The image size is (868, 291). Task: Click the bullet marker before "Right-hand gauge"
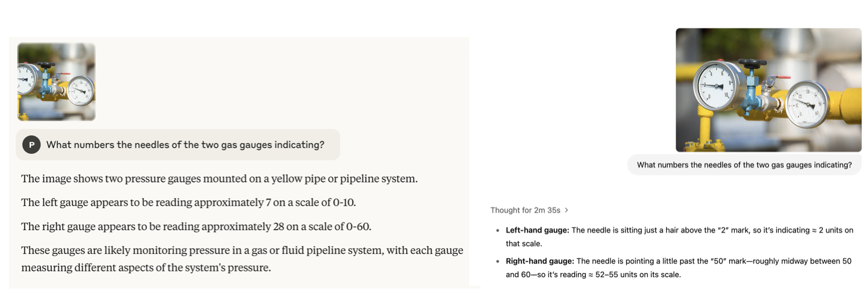[497, 261]
